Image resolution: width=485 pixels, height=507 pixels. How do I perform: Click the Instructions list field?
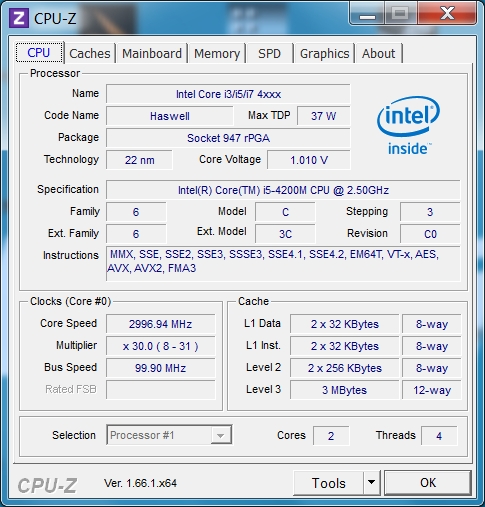pos(283,263)
